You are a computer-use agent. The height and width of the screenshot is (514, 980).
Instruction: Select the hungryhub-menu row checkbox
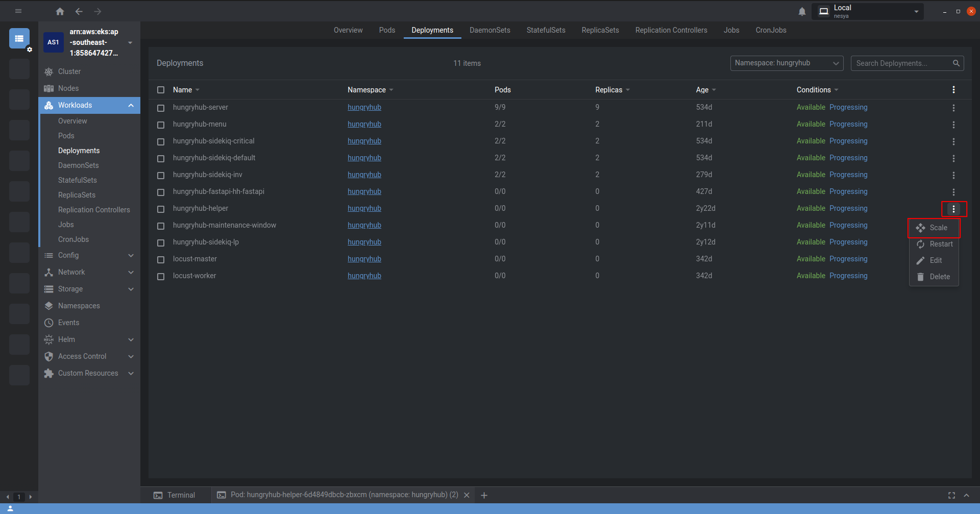tap(161, 125)
